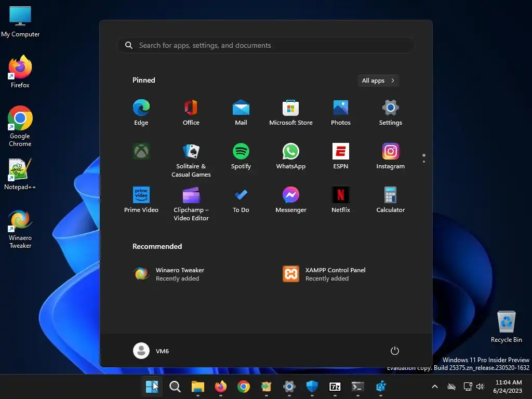Select the Firefox desktop shortcut
Image resolution: width=532 pixels, height=399 pixels.
coord(20,72)
